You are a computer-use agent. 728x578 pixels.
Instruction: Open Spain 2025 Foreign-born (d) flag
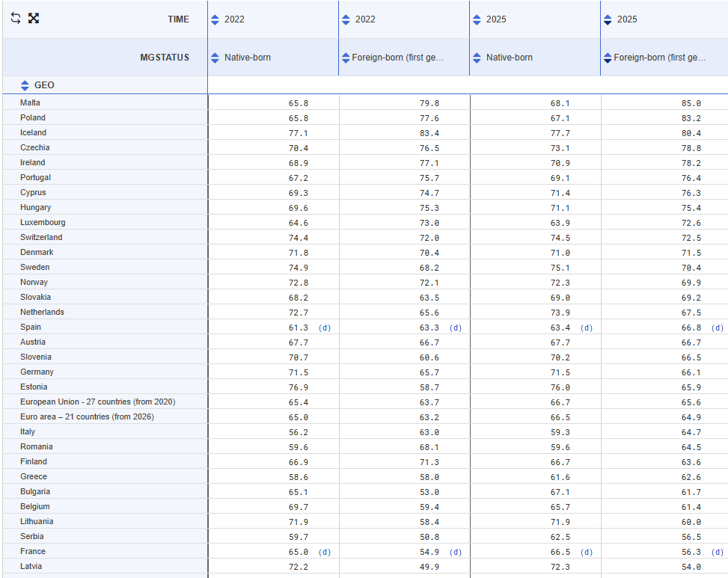[718, 328]
